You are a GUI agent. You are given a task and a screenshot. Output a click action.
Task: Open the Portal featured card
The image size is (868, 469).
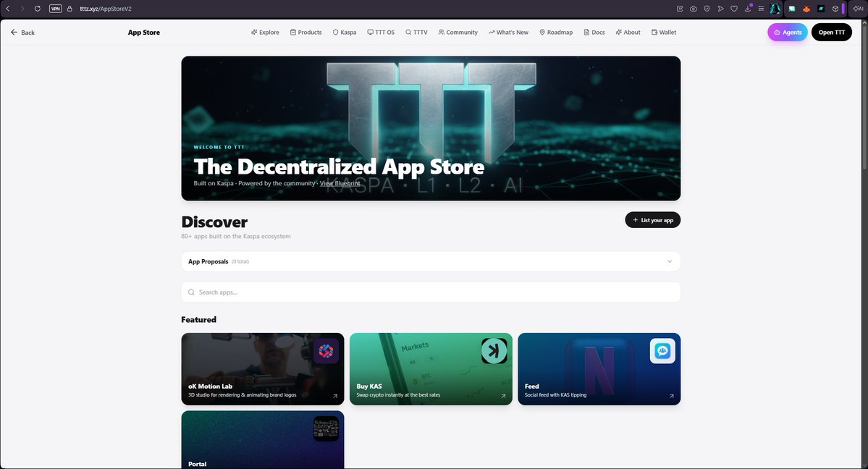(x=262, y=439)
